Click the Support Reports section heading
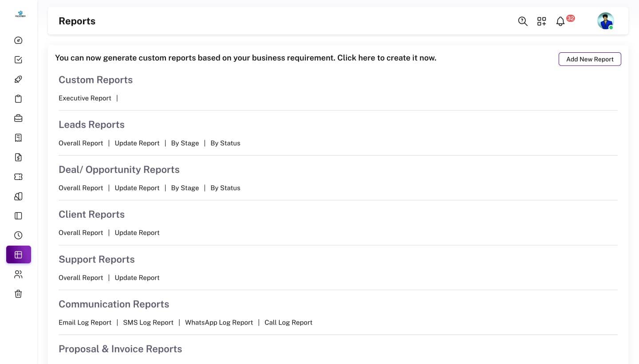This screenshot has height=364, width=639. coord(96,259)
